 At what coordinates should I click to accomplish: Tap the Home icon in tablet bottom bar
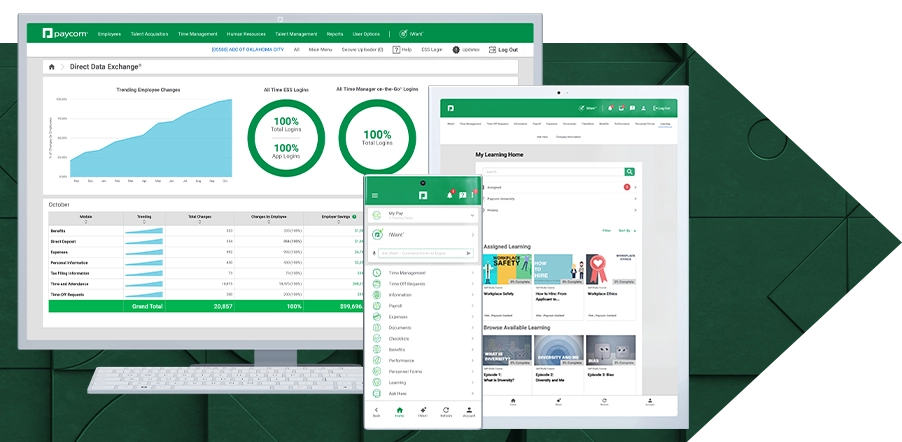pyautogui.click(x=513, y=401)
